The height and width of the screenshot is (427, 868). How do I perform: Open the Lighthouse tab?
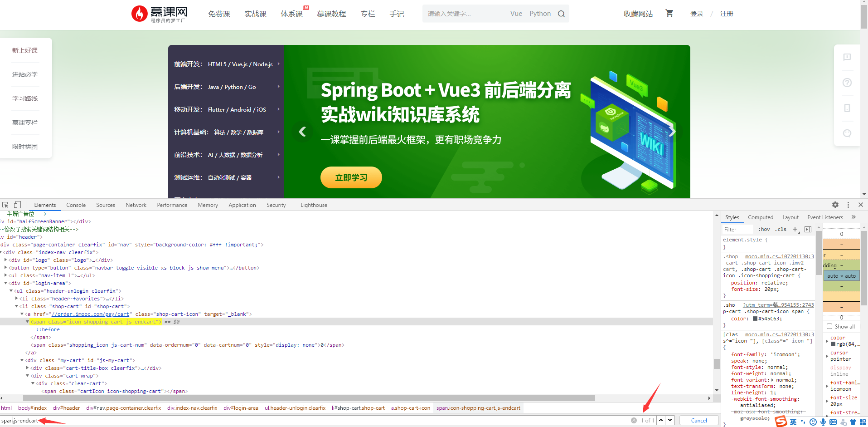[314, 205]
